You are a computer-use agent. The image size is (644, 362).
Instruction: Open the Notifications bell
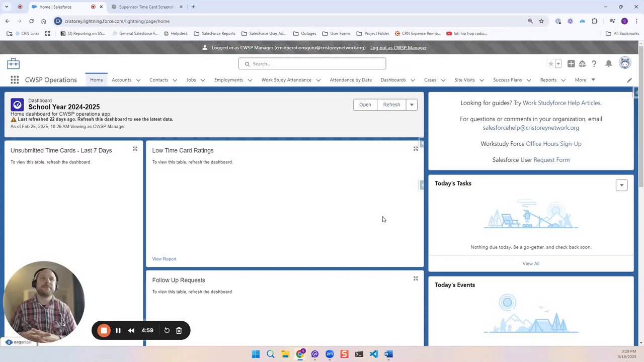point(609,64)
